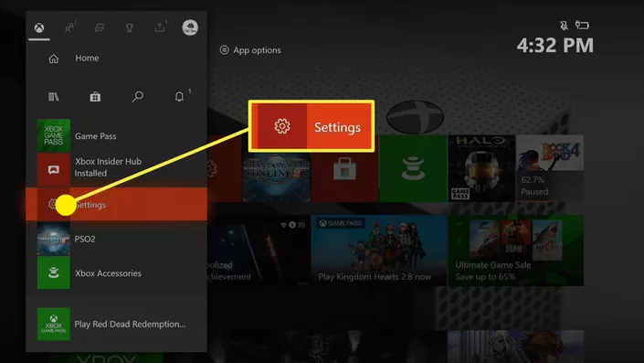Select the Halo game tile

pyautogui.click(x=481, y=168)
